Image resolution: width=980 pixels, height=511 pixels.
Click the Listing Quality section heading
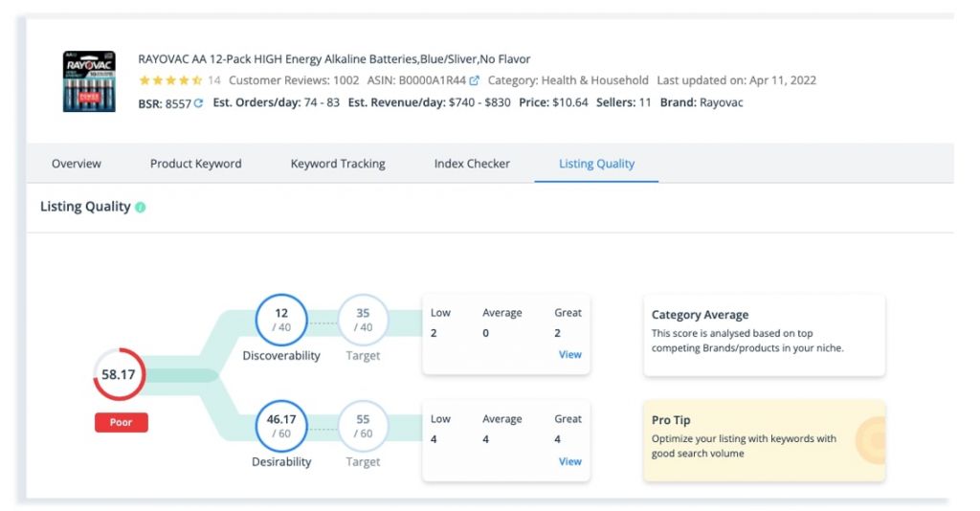[85, 207]
